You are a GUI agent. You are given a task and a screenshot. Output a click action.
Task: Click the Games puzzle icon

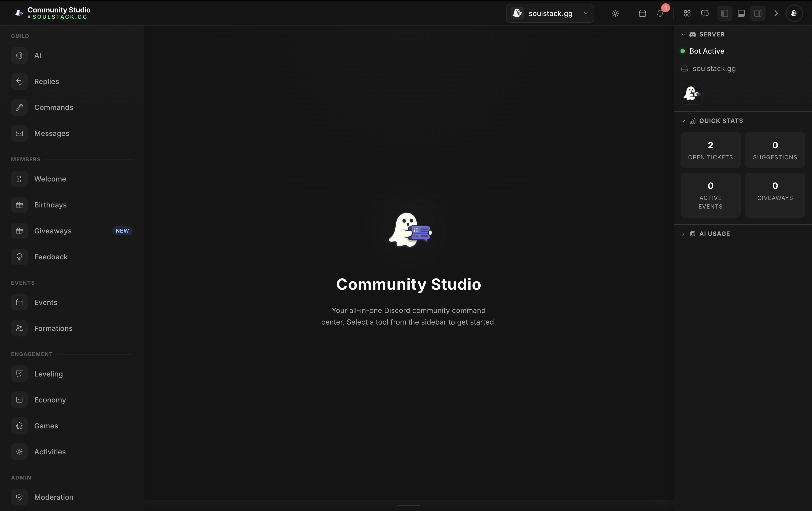point(19,426)
